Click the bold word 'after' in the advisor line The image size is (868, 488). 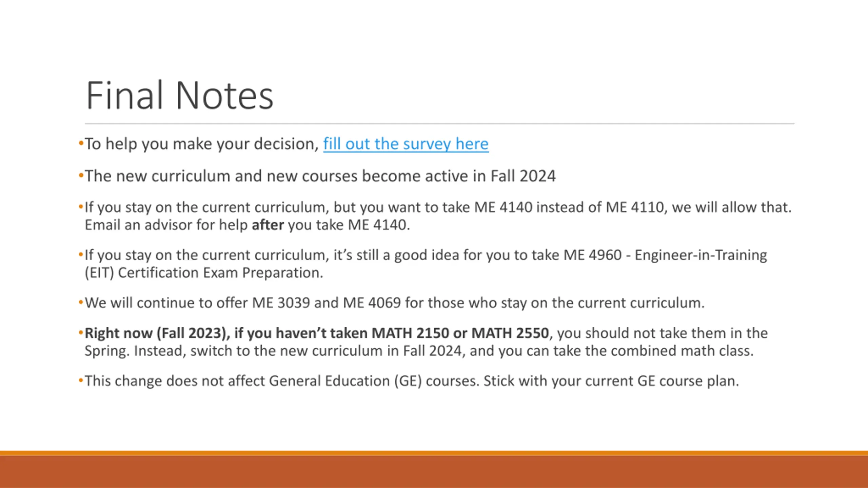[268, 225]
